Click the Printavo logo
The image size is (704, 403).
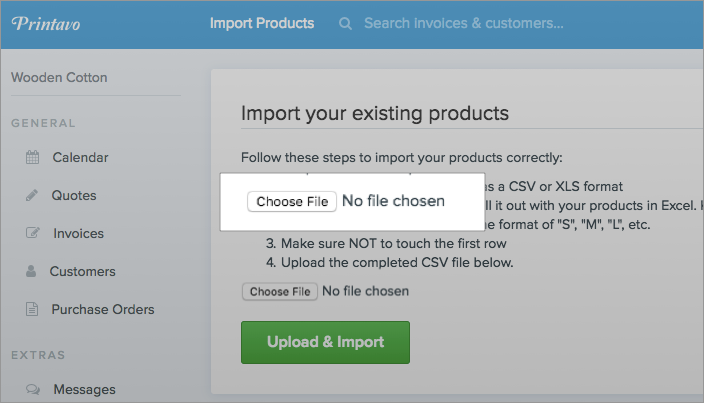(x=46, y=23)
